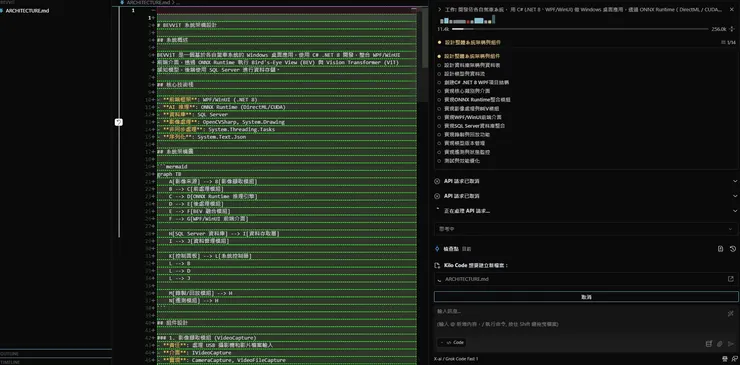Click the 11.4k token count label
Viewport: 740px width, 365px height.
click(443, 29)
